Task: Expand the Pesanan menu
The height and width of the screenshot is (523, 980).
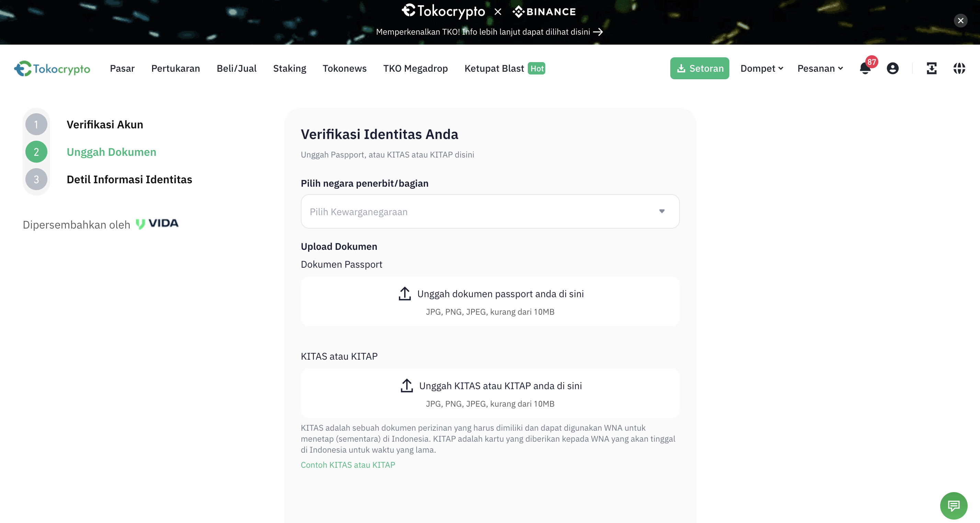Action: point(820,68)
